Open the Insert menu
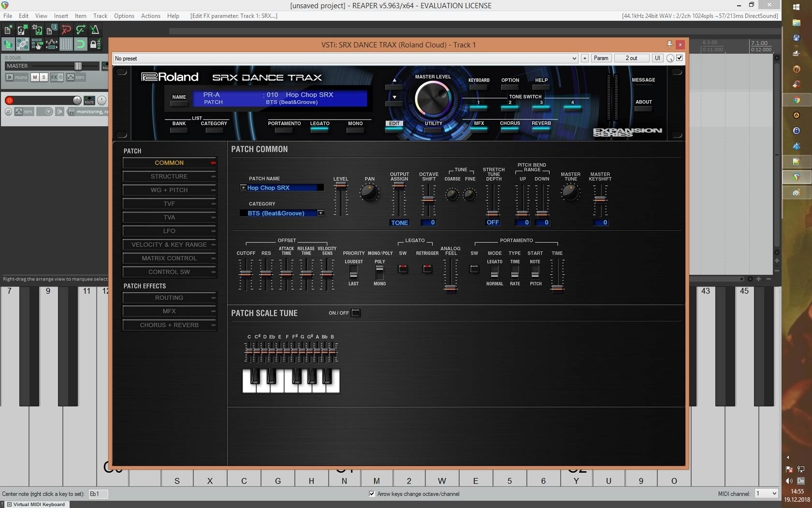Viewport: 812px width, 508px height. pyautogui.click(x=61, y=16)
